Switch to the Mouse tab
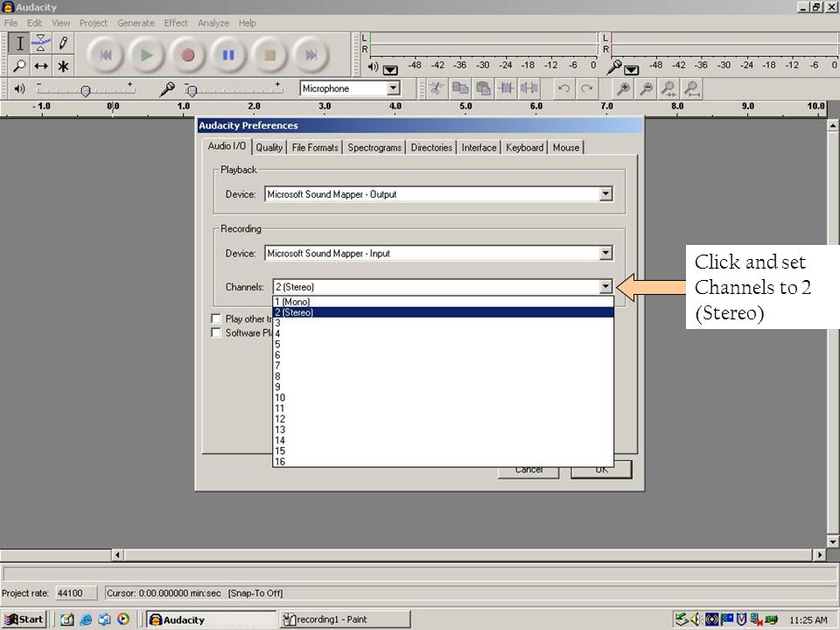 566,147
